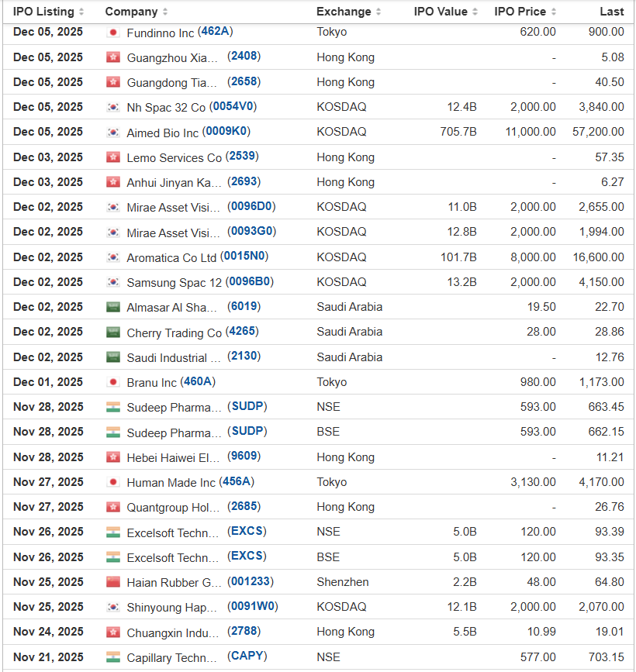Click Hong Kong flag beside Lemo Services Co
The height and width of the screenshot is (672, 636).
[113, 157]
